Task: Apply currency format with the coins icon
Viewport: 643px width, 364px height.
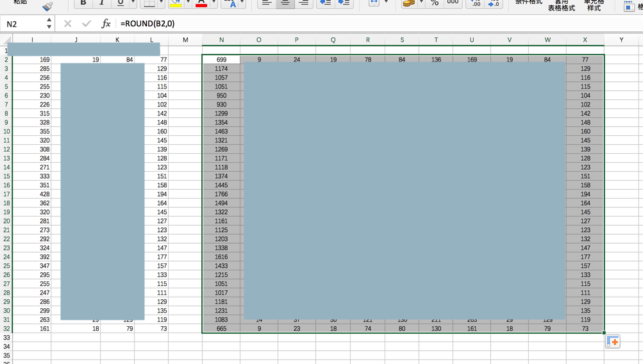Action: [x=408, y=3]
